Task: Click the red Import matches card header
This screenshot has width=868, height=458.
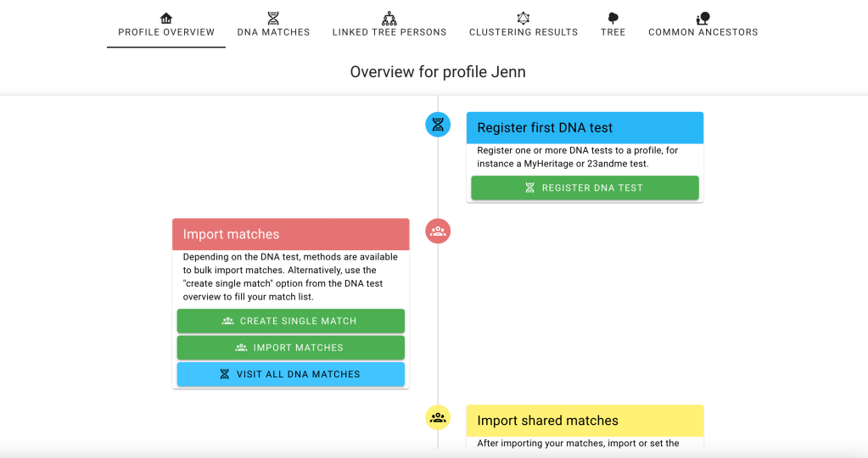Action: pyautogui.click(x=290, y=234)
